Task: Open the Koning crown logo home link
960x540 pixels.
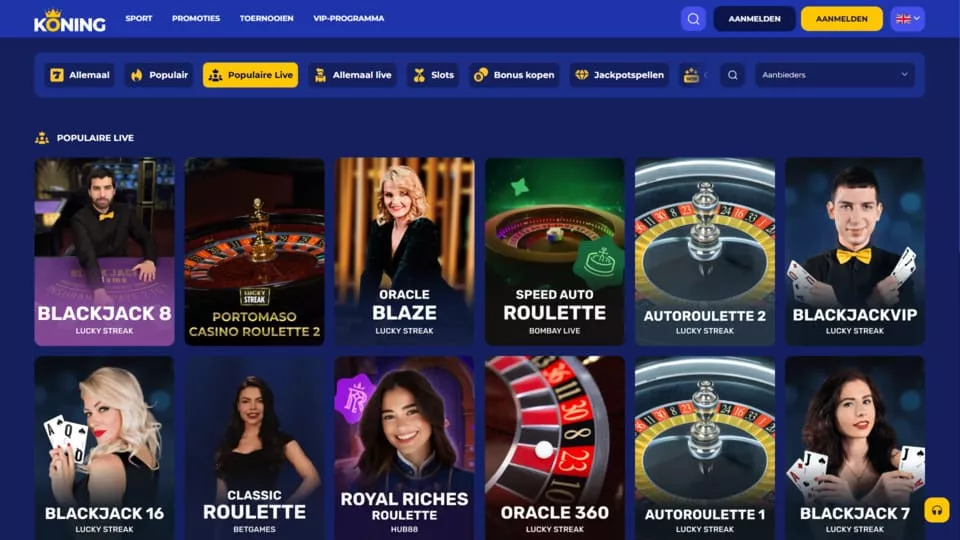Action: point(70,20)
